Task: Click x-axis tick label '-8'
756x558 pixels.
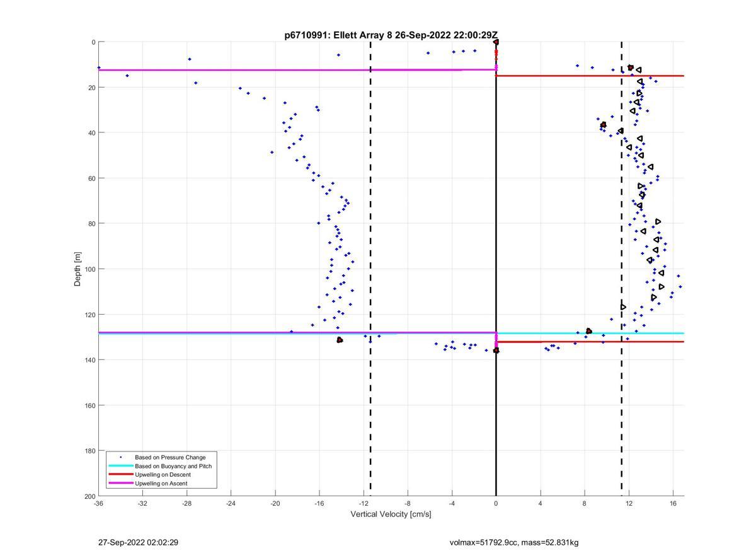Action: point(408,504)
